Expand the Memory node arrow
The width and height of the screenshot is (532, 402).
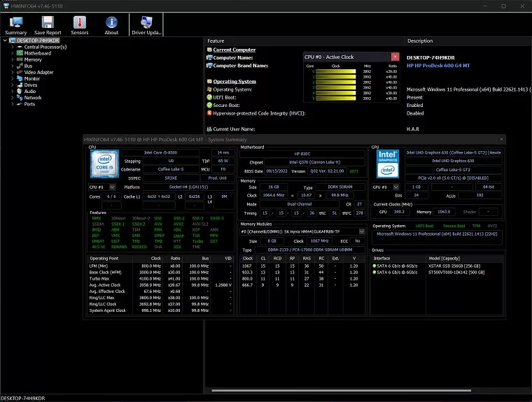(x=13, y=59)
